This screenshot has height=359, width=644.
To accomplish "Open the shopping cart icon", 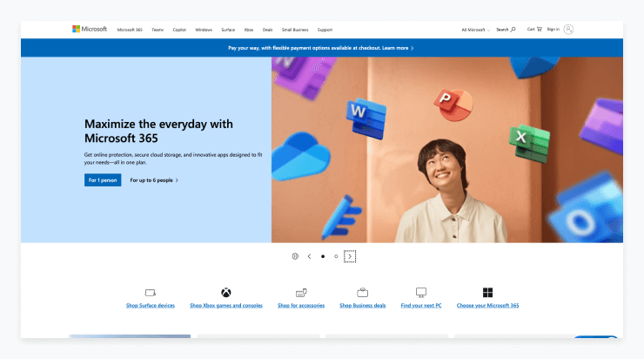I will [x=540, y=30].
